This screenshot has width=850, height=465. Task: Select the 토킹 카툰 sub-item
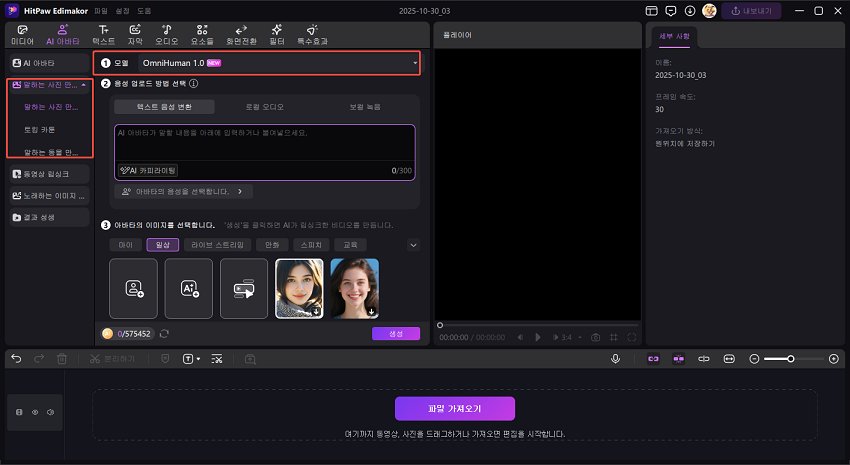[x=40, y=130]
